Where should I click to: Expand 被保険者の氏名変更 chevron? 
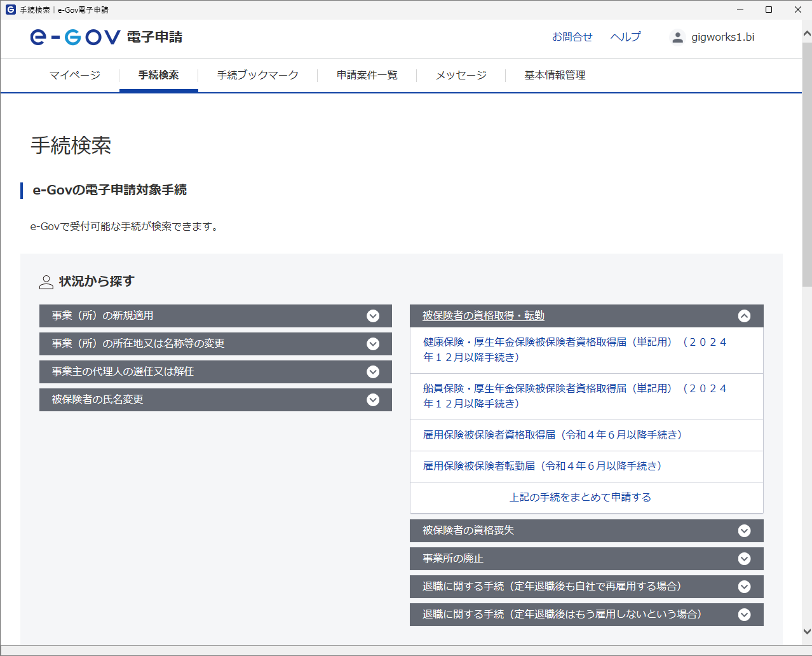coord(373,400)
